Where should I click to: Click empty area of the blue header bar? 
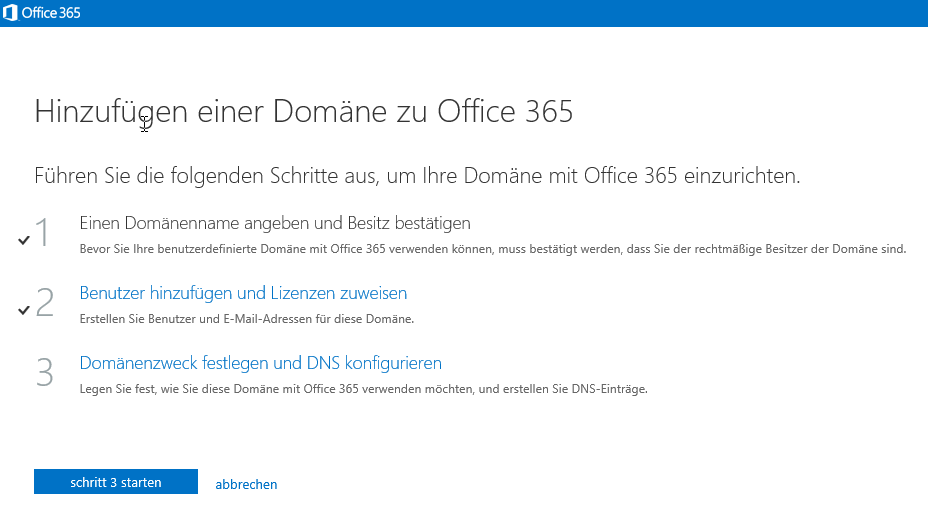click(500, 13)
